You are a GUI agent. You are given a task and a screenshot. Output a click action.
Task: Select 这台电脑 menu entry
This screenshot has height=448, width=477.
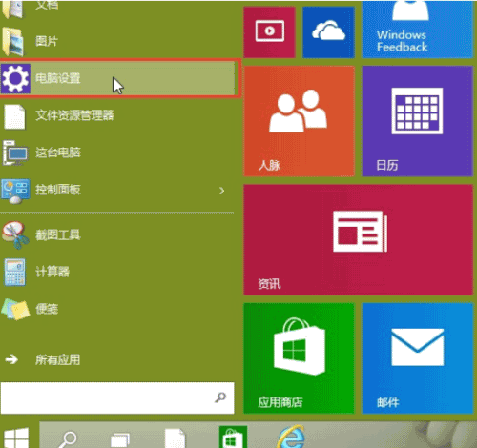(x=117, y=153)
